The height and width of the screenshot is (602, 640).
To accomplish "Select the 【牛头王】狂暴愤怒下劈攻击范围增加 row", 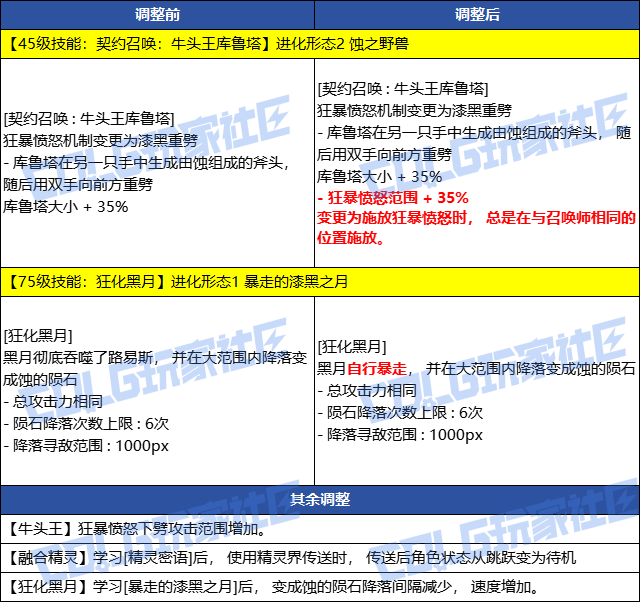I will point(320,529).
